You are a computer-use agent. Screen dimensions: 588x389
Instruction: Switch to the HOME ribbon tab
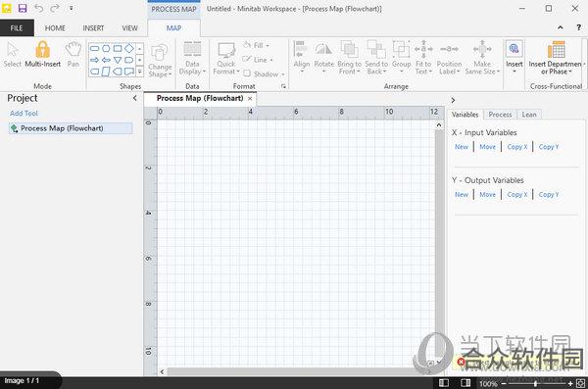coord(55,27)
